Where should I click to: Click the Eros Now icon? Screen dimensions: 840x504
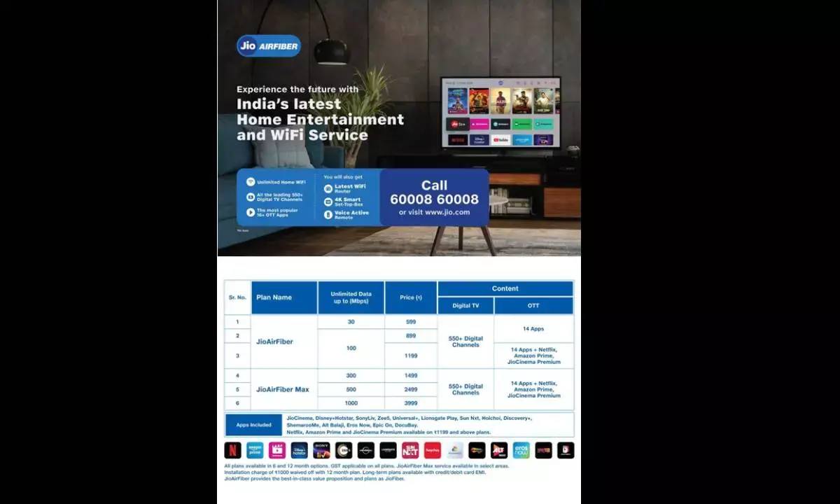tap(521, 451)
